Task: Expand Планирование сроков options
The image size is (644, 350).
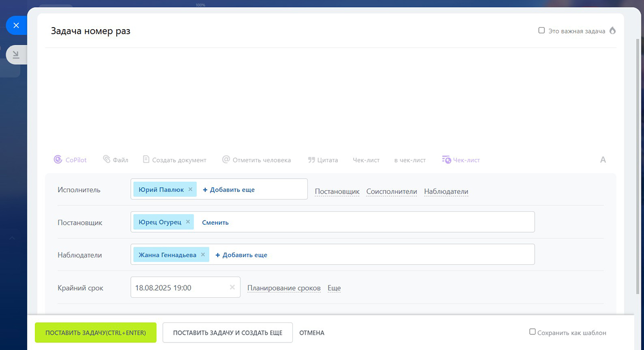Action: [284, 288]
